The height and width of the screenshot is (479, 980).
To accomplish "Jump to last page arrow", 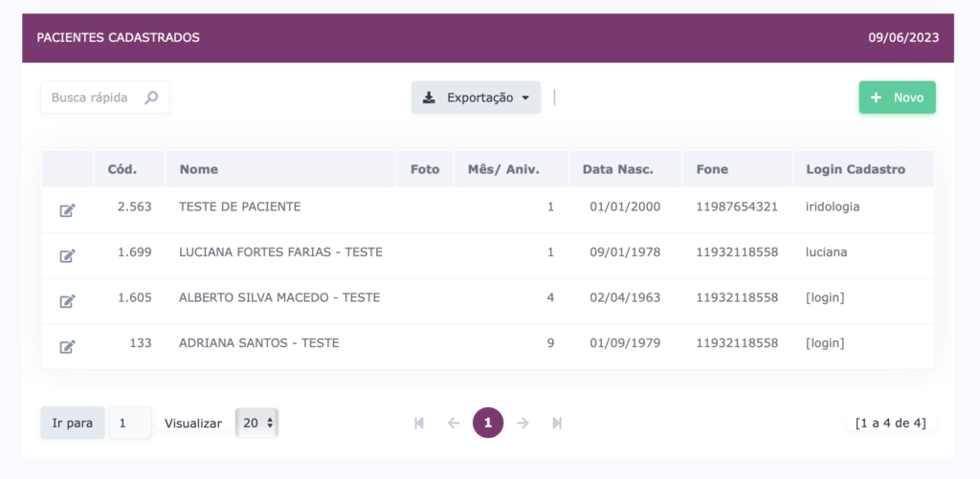I will click(557, 423).
